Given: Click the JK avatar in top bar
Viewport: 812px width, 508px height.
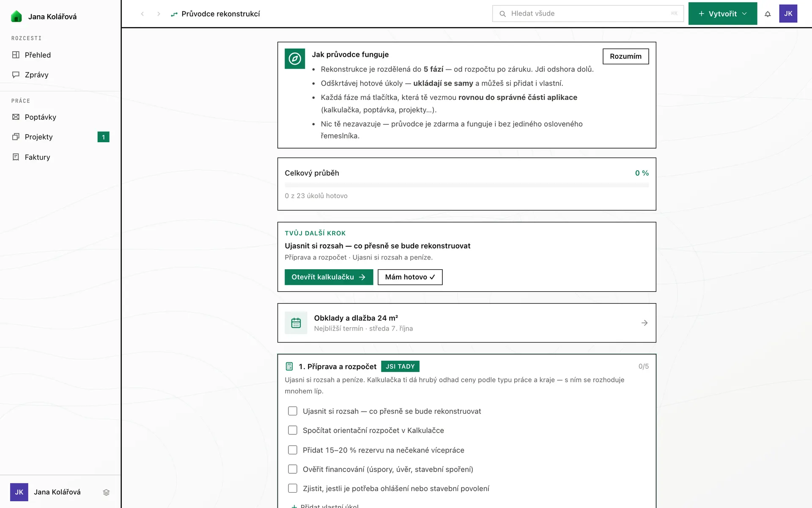Looking at the screenshot, I should pyautogui.click(x=788, y=14).
